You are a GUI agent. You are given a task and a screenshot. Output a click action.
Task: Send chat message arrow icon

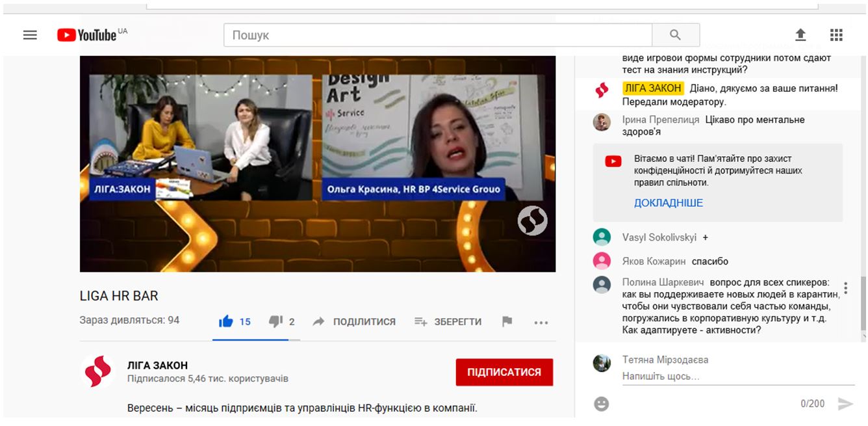(x=845, y=404)
